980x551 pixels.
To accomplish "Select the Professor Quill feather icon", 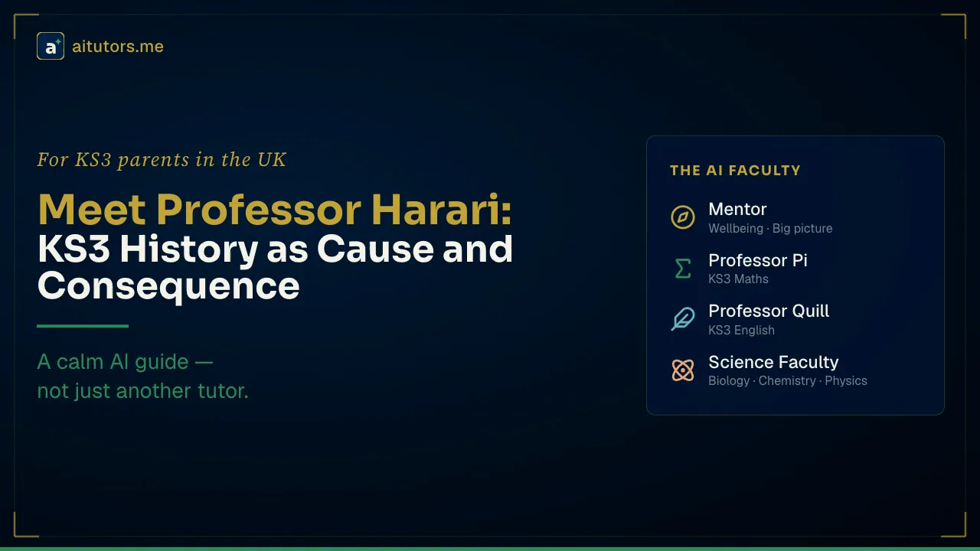I will point(682,319).
